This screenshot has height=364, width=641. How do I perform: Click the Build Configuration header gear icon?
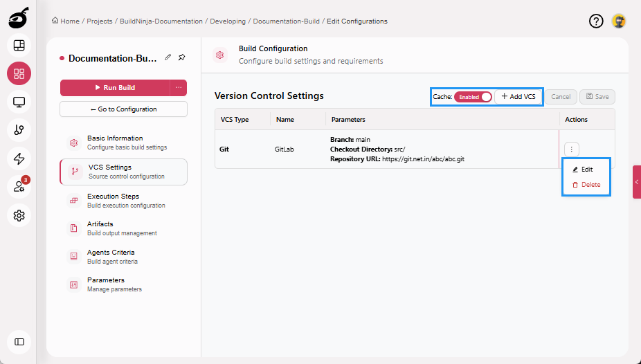(220, 55)
